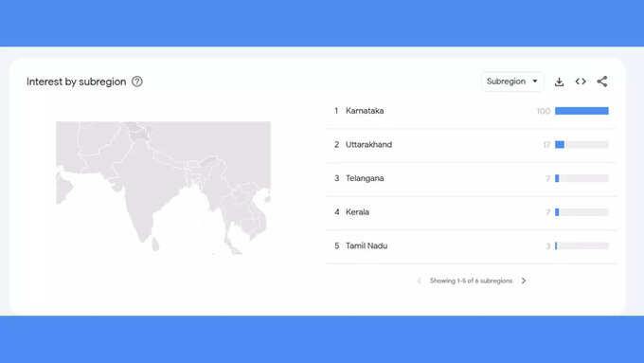
Task: Click the Interest by subregion heading
Action: tap(77, 82)
